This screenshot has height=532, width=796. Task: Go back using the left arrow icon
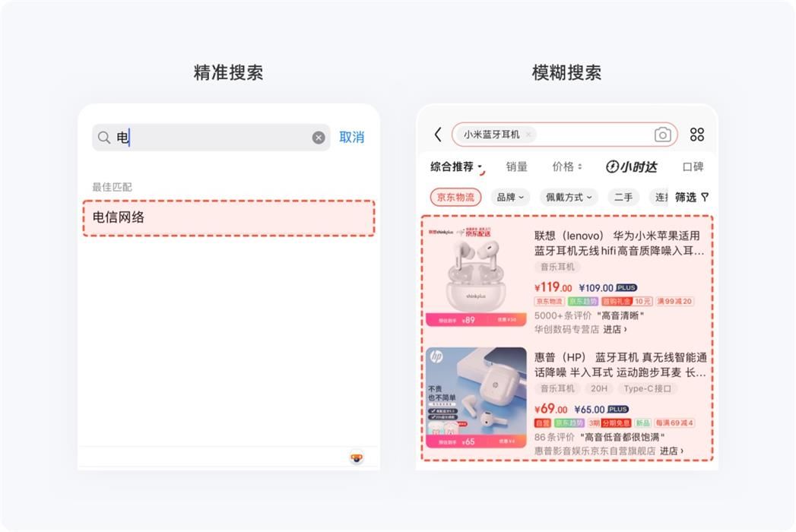[x=438, y=135]
